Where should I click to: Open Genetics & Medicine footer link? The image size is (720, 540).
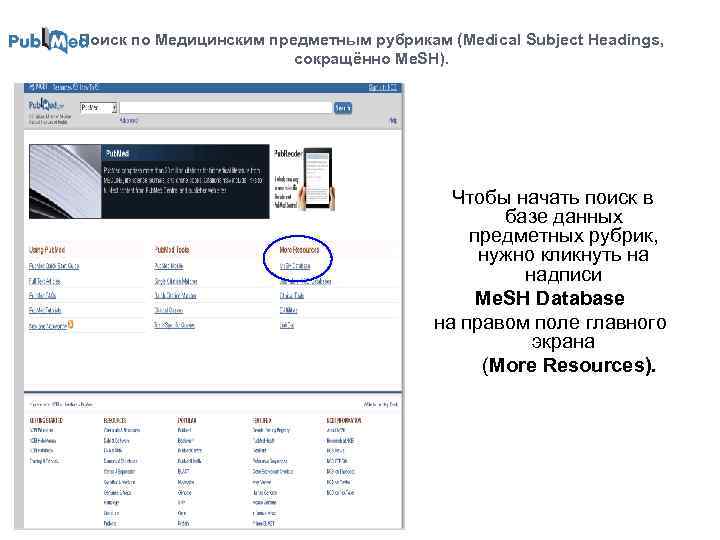[x=119, y=482]
